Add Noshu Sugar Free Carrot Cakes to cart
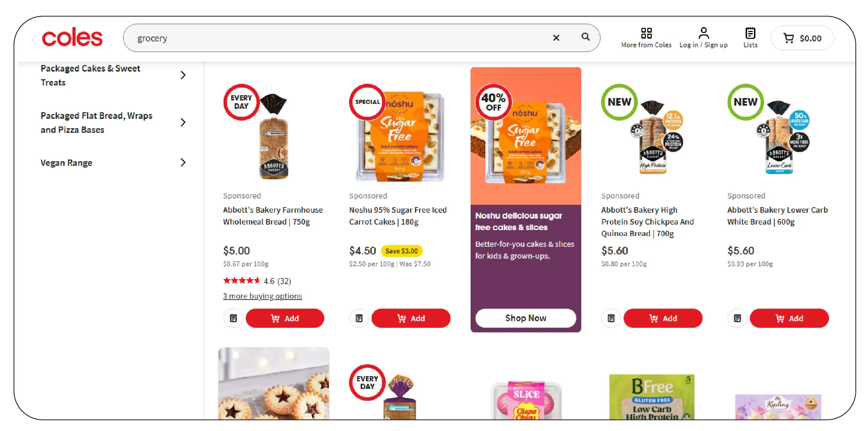Viewport: 868px width, 431px height. tap(411, 318)
